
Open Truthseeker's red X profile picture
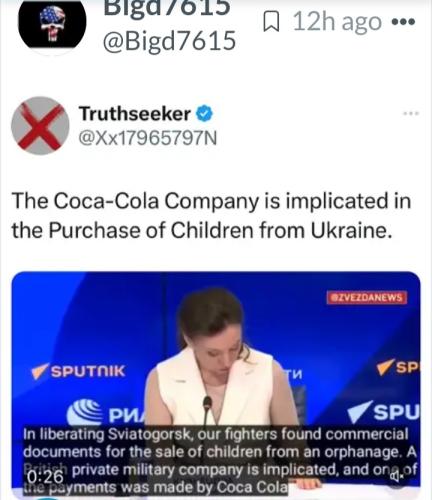[x=40, y=126]
